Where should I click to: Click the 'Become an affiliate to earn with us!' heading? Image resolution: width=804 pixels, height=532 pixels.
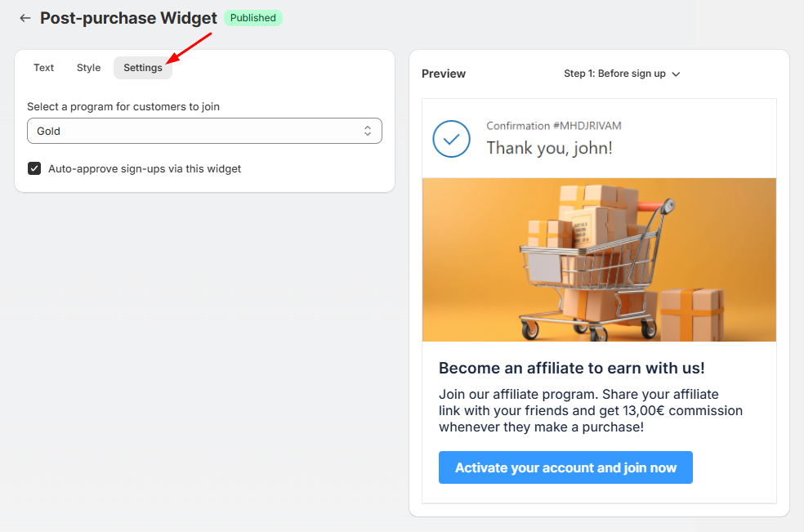(x=571, y=368)
